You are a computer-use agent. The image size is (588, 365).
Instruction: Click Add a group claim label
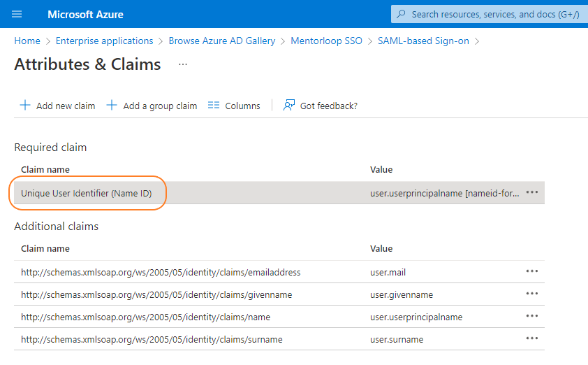[160, 106]
